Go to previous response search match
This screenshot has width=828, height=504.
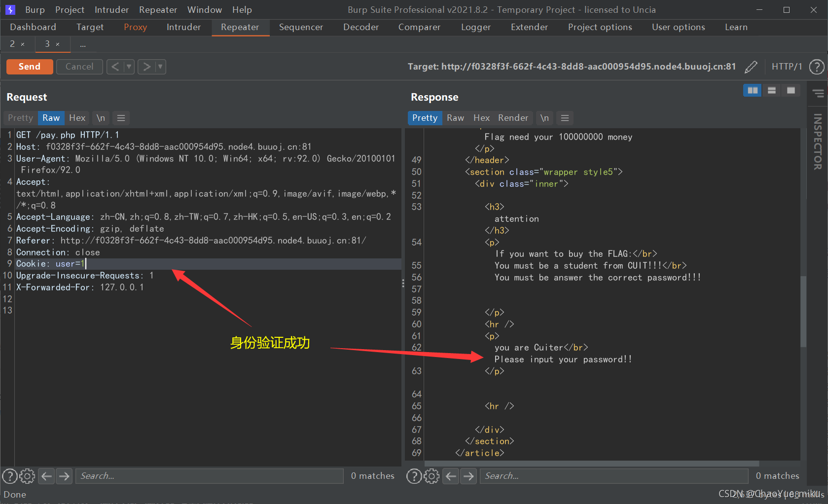451,476
